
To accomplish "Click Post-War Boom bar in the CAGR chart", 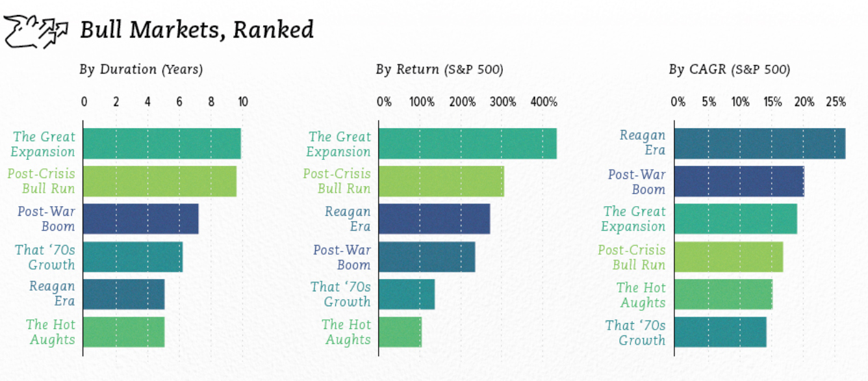I will 739,181.
